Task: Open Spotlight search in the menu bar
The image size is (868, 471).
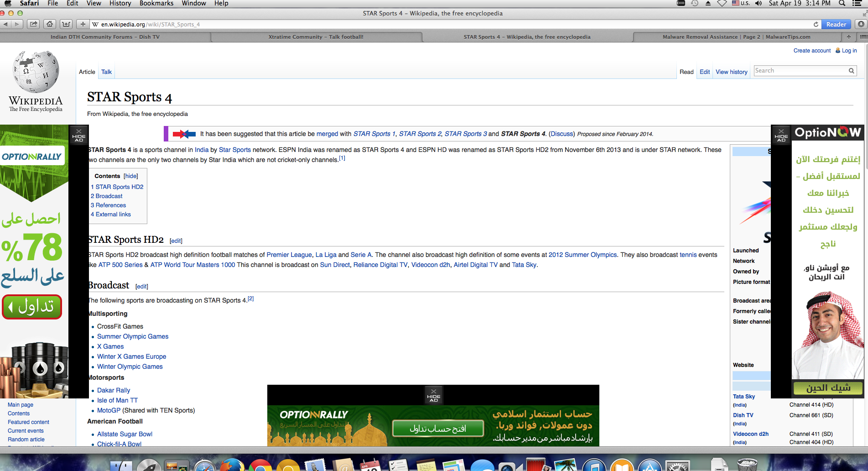Action: (x=842, y=3)
